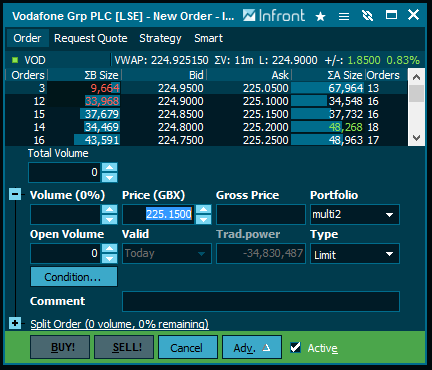Open the Smart tab

click(x=209, y=38)
